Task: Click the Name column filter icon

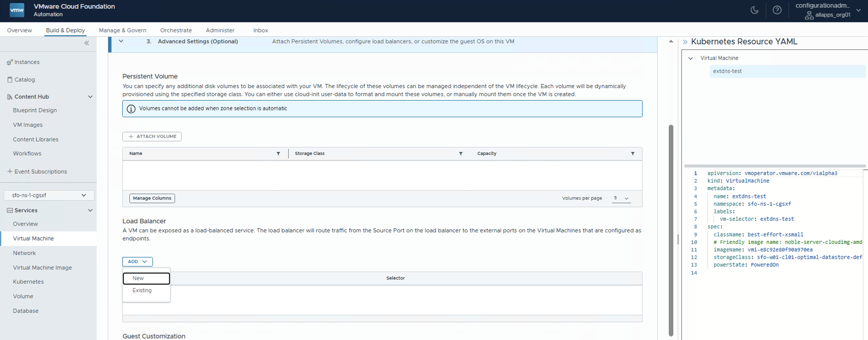Action: (278, 153)
